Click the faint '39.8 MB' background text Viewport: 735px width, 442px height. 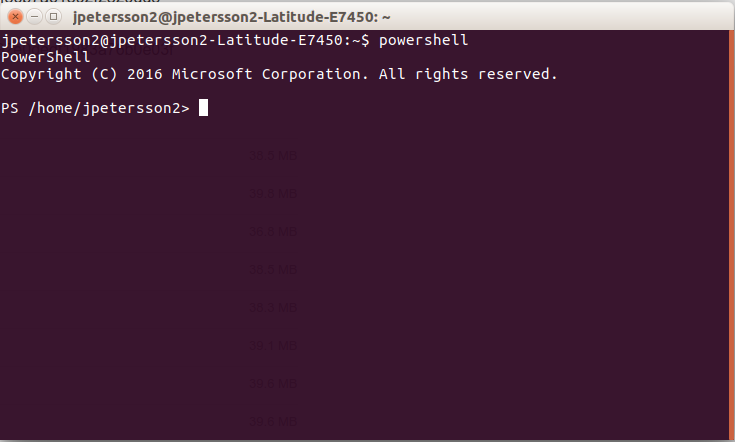273,194
